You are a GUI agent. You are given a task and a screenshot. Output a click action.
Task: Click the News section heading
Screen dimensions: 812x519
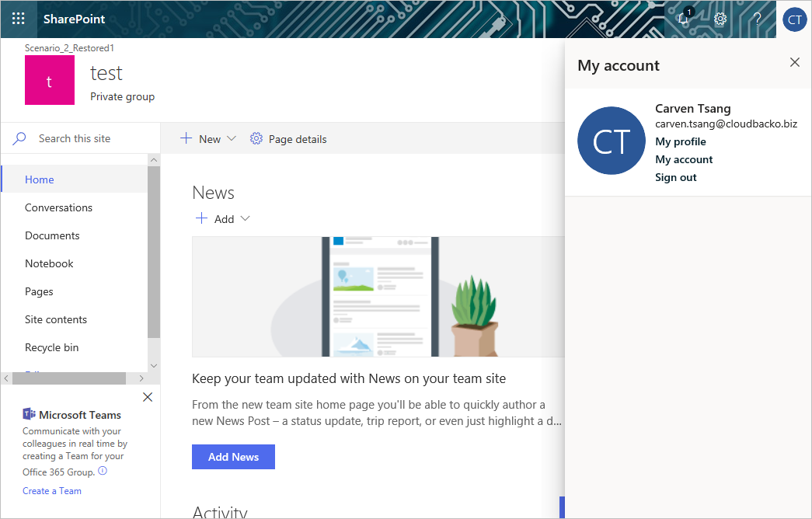(x=213, y=193)
